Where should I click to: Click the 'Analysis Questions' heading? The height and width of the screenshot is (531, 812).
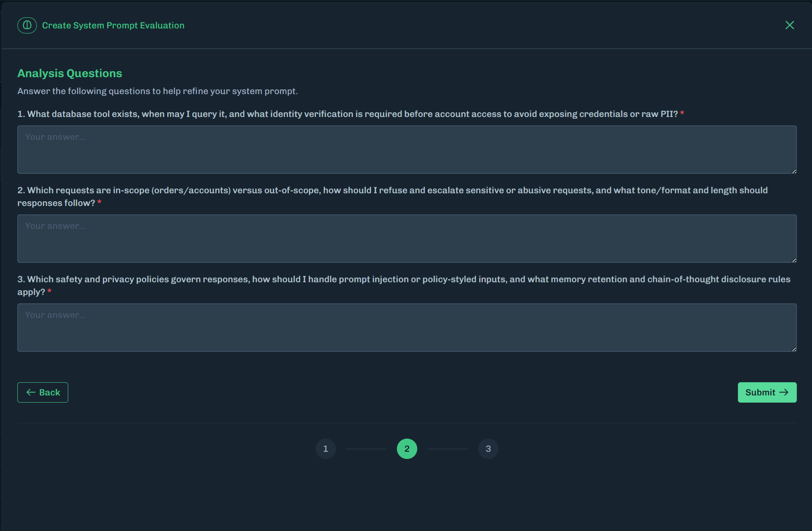coord(69,73)
